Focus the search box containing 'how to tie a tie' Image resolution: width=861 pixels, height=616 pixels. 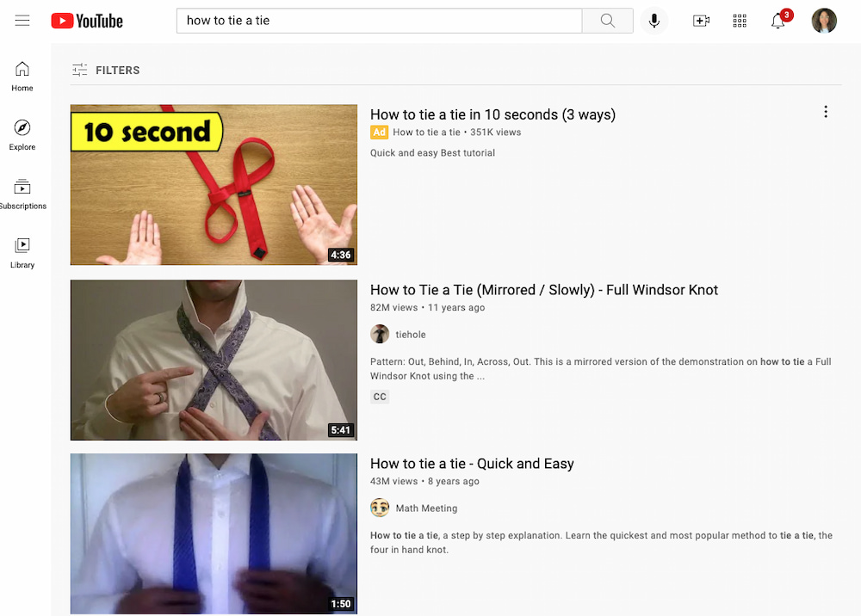(x=379, y=21)
